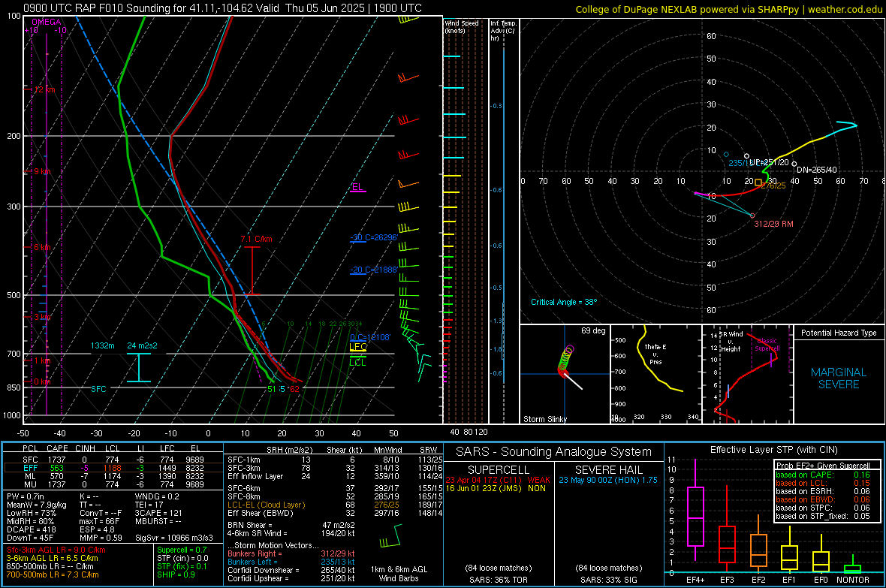Click the CAPE column header
This screenshot has width=886, height=588.
[x=57, y=448]
